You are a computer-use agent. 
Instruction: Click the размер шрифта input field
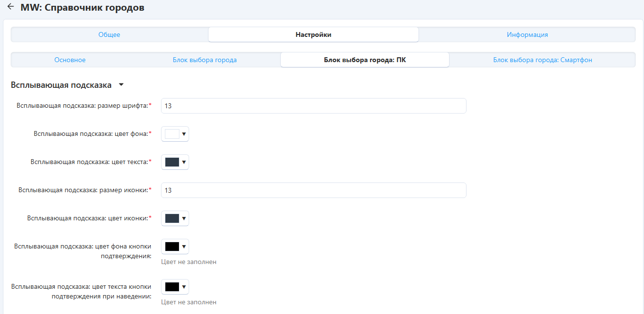(x=313, y=106)
